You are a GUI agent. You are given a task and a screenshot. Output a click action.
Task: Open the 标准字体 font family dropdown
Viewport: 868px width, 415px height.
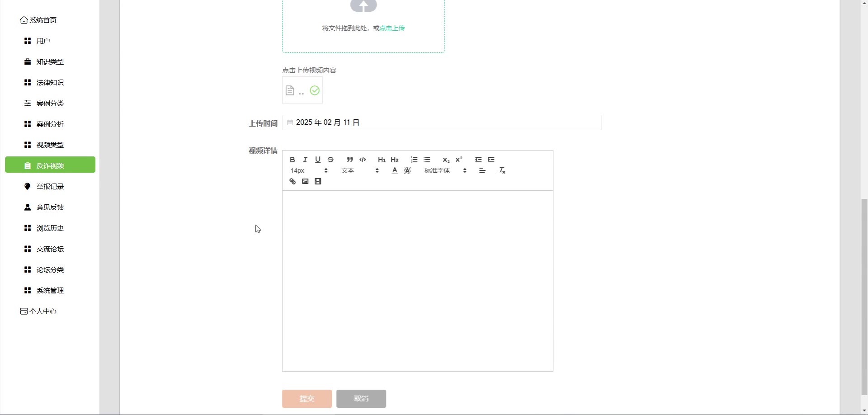click(445, 170)
